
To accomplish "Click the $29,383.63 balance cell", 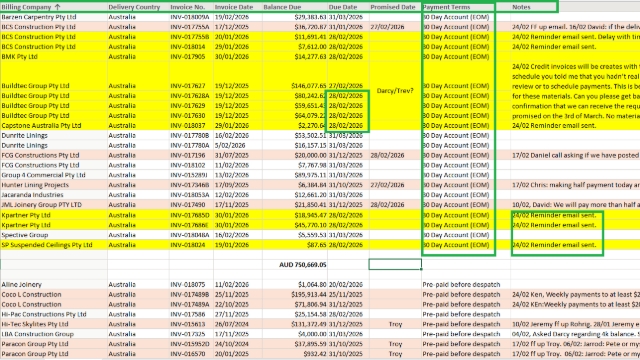I will click(x=295, y=17).
